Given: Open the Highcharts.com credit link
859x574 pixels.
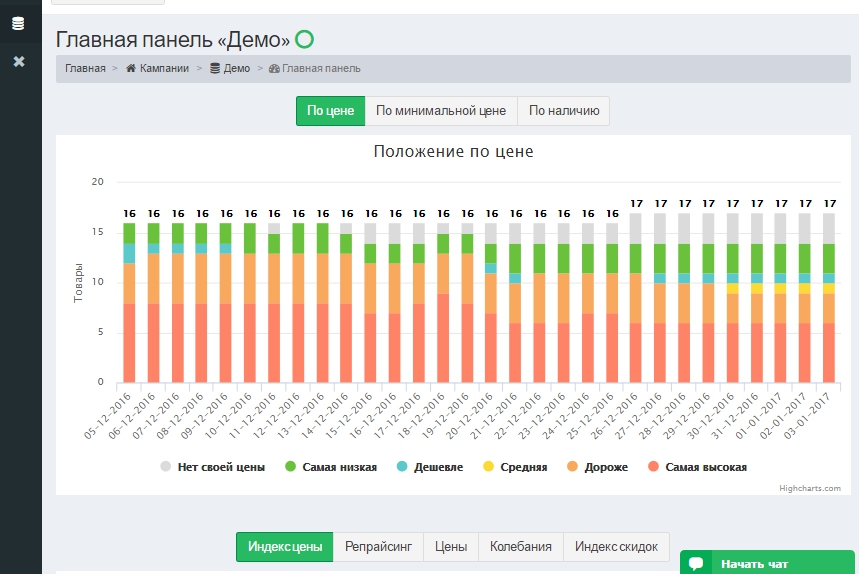Looking at the screenshot, I should [810, 488].
